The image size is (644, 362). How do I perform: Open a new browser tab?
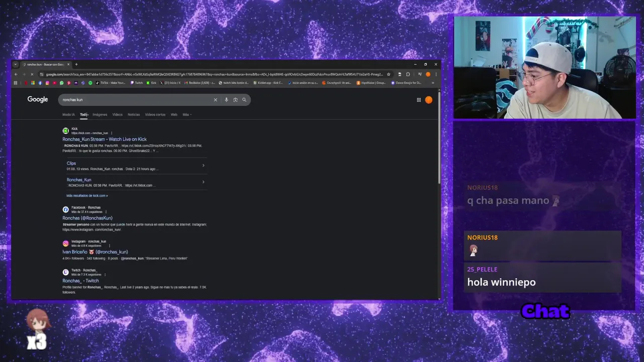(x=76, y=64)
